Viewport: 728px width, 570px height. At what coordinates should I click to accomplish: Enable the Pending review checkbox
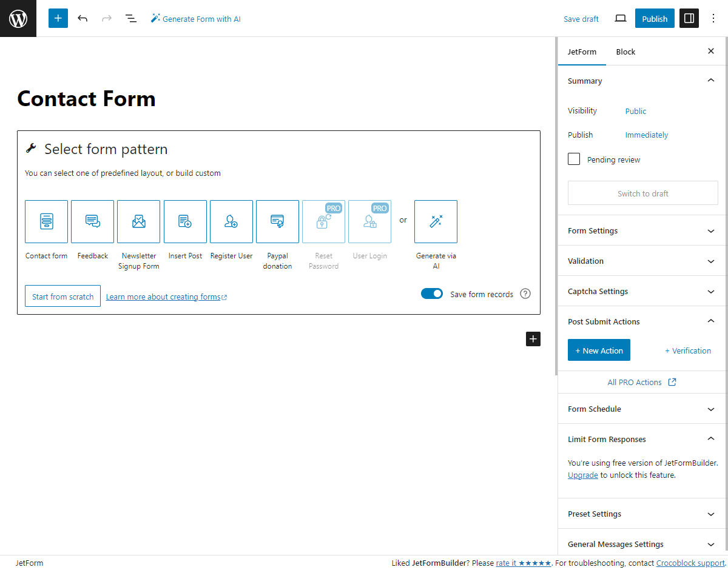click(x=573, y=158)
